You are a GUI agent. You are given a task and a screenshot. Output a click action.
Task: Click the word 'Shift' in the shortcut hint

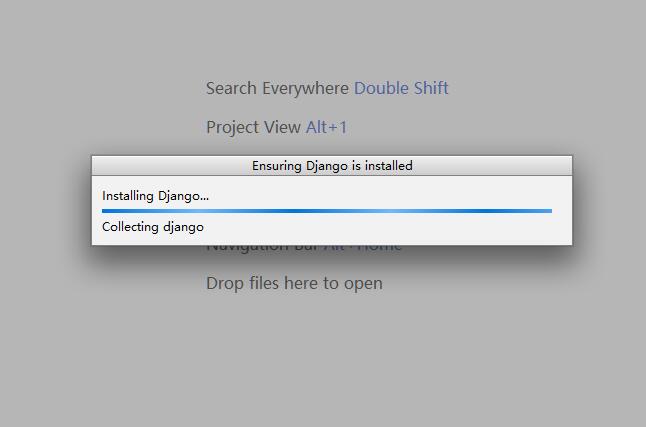click(x=429, y=88)
